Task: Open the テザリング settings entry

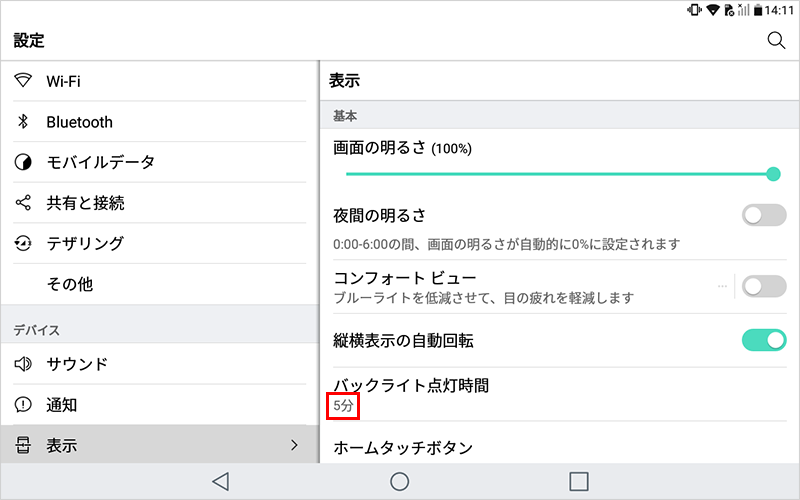Action: 160,243
